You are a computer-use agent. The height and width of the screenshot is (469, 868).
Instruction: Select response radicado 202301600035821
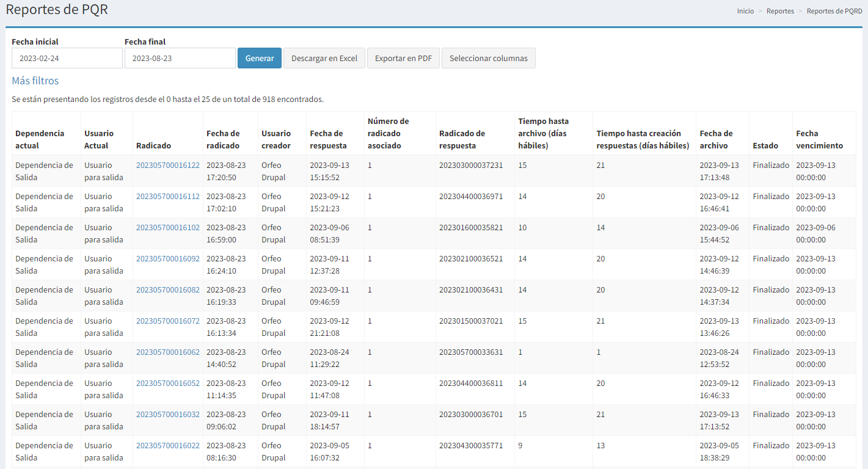tap(471, 227)
